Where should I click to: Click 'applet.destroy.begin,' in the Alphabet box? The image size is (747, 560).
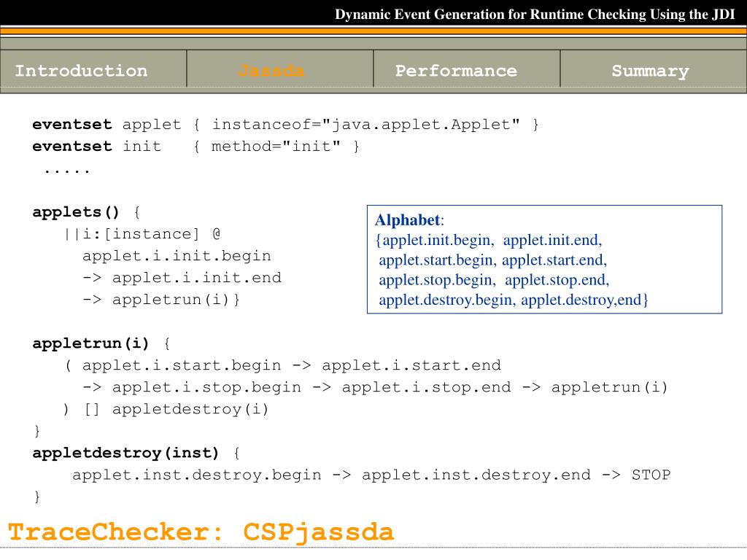pyautogui.click(x=447, y=300)
